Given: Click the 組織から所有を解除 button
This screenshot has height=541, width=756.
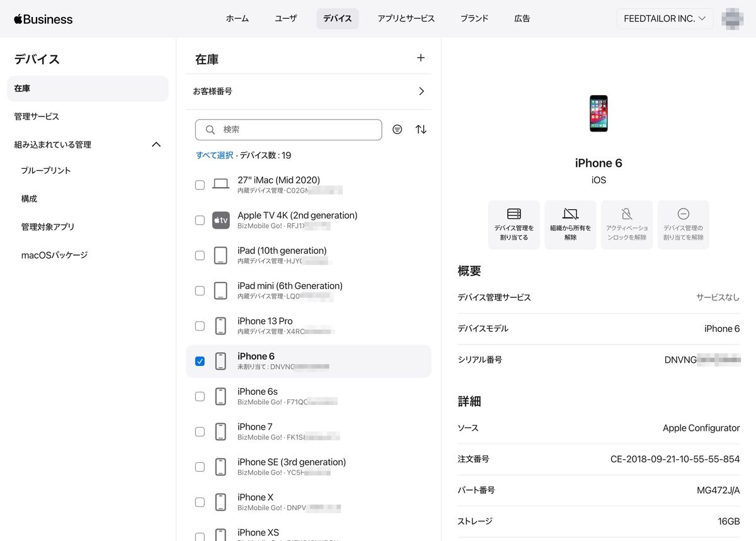Looking at the screenshot, I should [x=570, y=225].
